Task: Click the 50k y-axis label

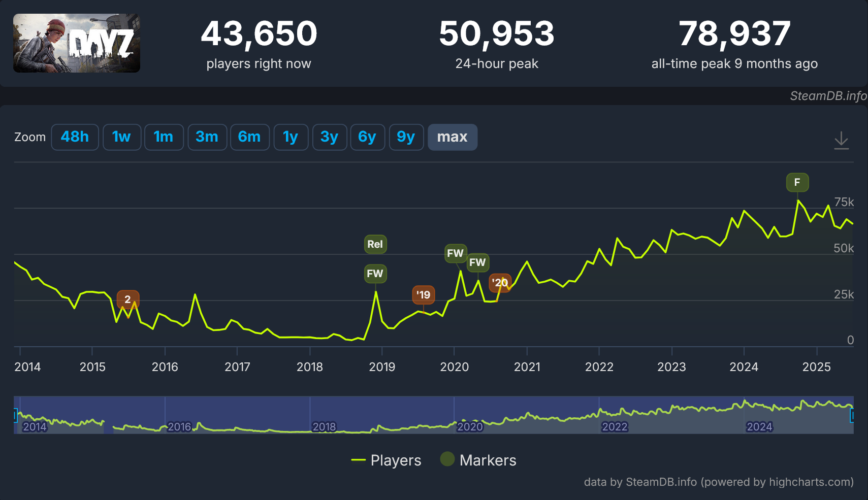Action: pos(844,248)
